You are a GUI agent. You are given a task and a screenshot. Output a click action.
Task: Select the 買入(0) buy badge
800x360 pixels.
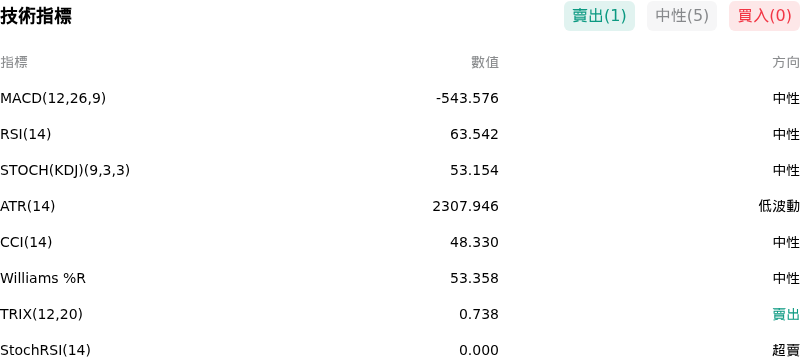tap(764, 16)
